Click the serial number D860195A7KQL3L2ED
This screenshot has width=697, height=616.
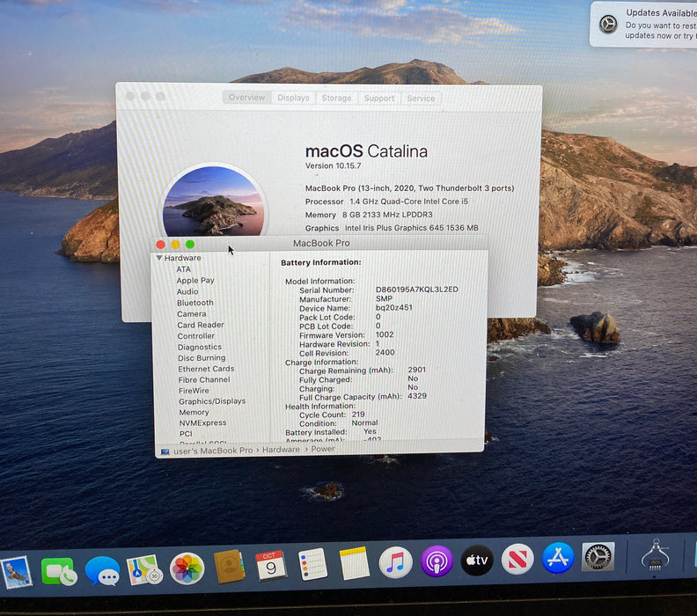pos(417,290)
